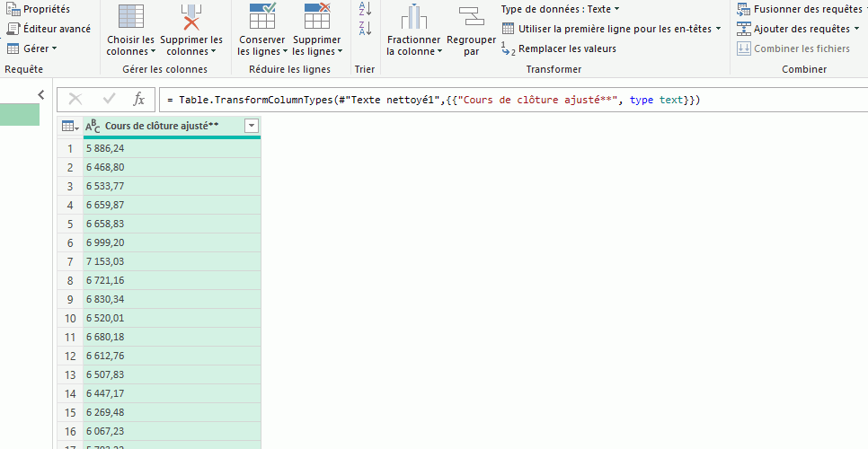Open the Gérer dropdown menu

click(32, 48)
